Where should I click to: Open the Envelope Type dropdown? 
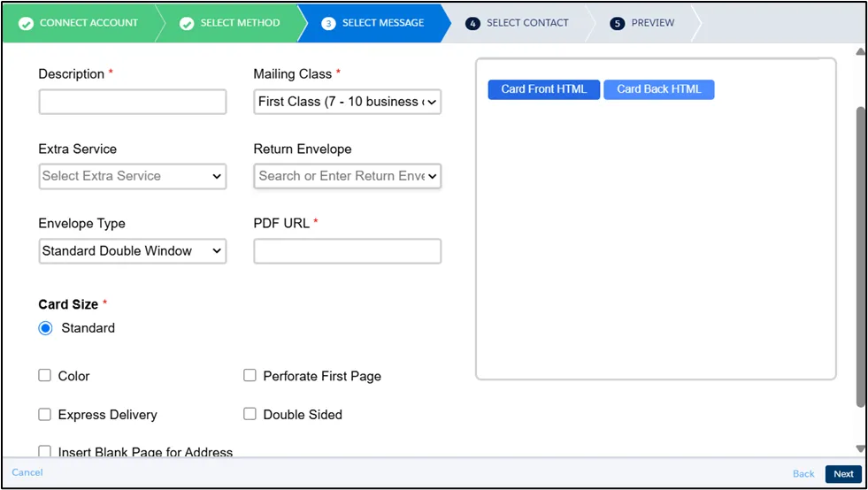pos(132,251)
